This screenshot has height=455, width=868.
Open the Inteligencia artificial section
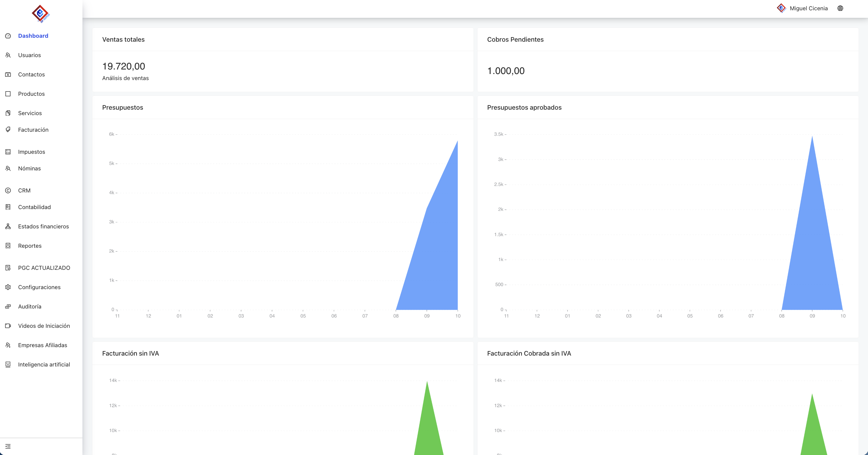point(44,364)
